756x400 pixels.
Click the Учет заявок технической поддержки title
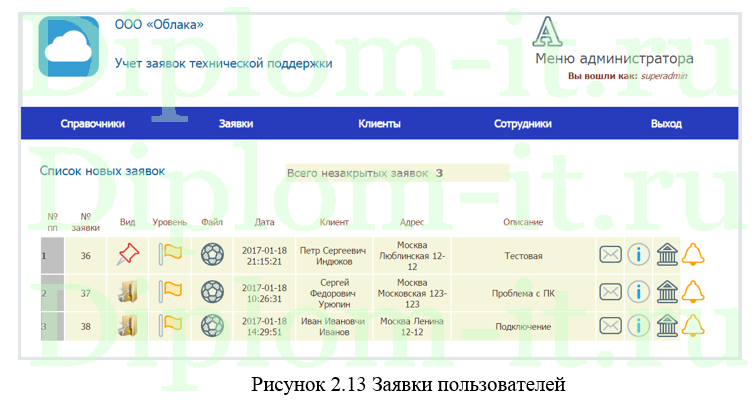223,64
